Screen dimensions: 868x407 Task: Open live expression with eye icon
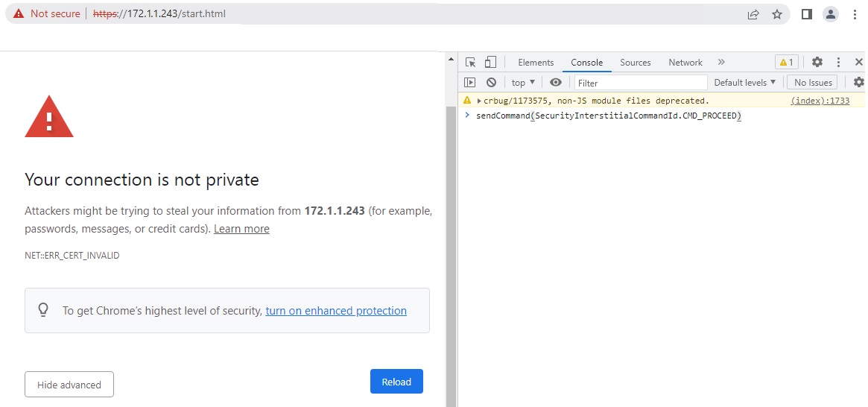point(555,83)
